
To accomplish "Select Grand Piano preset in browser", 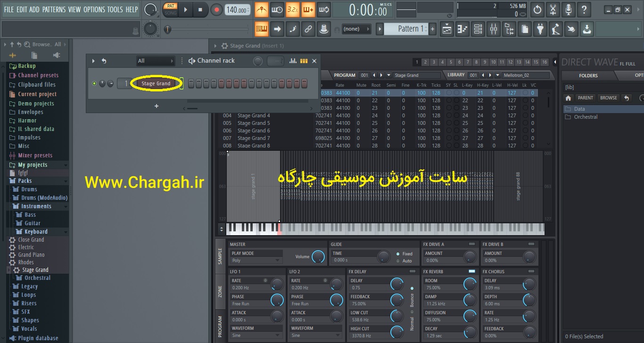I will click(31, 255).
